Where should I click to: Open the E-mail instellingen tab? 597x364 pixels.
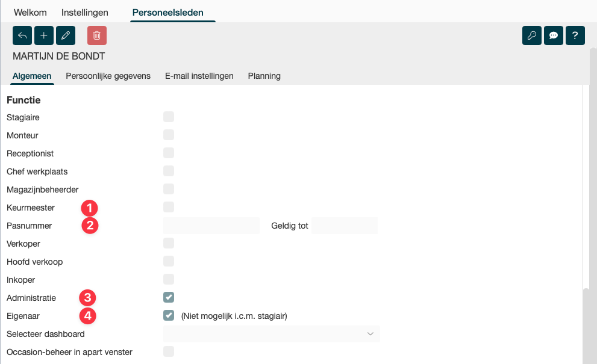coord(199,76)
